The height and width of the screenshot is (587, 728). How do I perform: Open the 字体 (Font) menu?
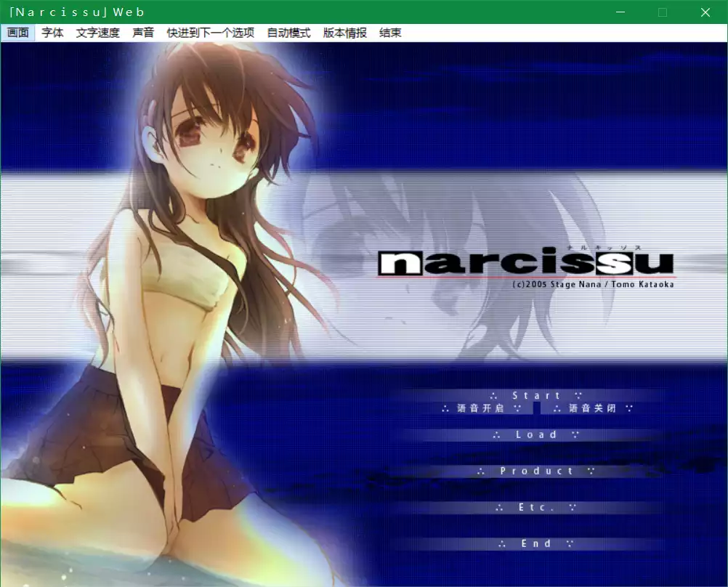point(52,33)
